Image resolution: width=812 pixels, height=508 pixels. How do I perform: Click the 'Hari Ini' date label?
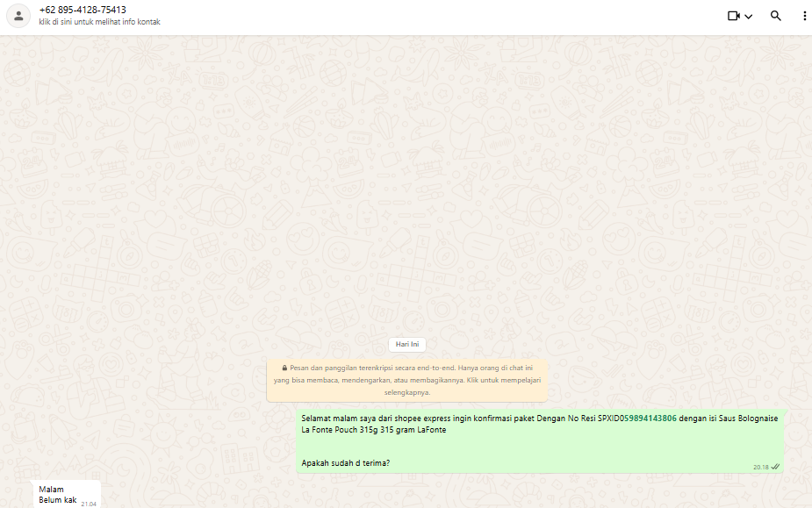[407, 344]
